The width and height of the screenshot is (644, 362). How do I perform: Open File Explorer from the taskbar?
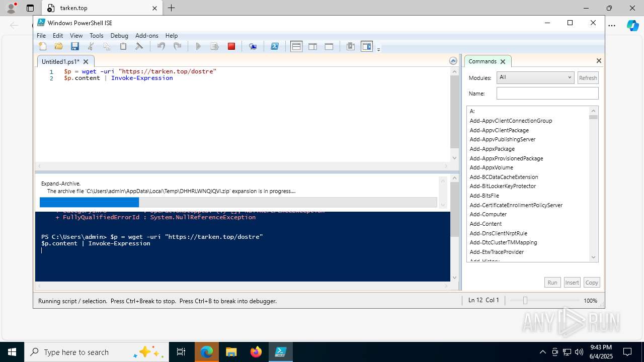point(231,352)
